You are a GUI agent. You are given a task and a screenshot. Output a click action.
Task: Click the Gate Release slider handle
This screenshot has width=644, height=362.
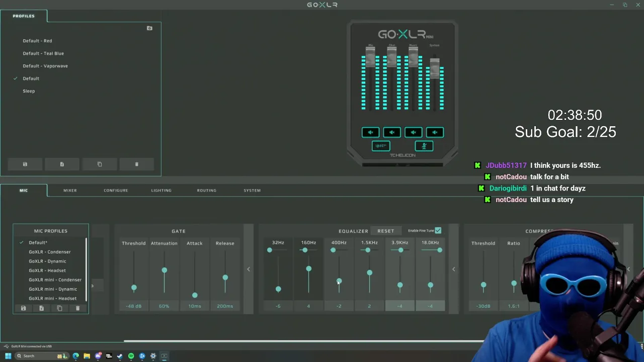225,278
